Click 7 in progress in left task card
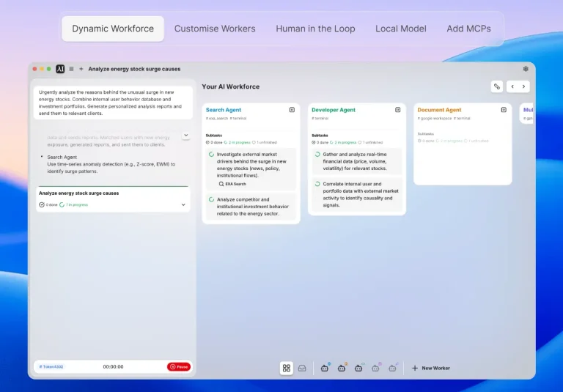Viewport: 563px width, 392px height. click(73, 204)
